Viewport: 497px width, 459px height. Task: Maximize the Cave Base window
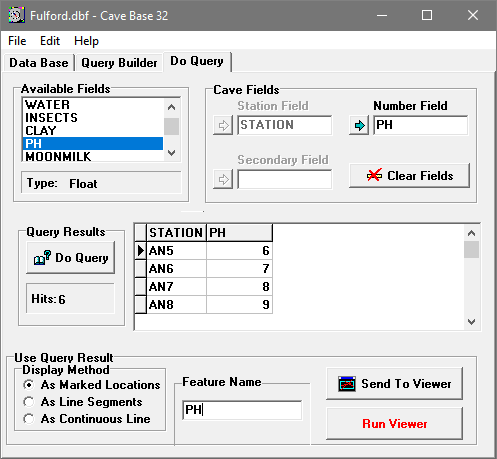427,15
